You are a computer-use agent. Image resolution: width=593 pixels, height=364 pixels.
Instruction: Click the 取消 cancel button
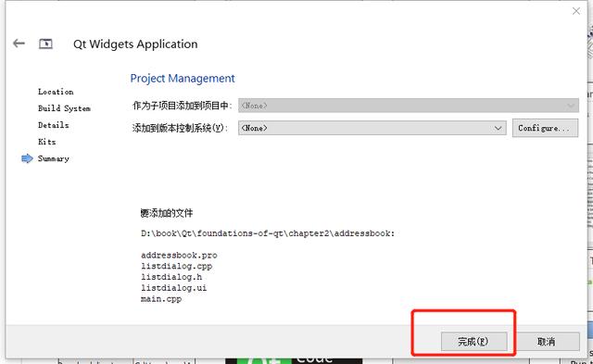point(547,342)
